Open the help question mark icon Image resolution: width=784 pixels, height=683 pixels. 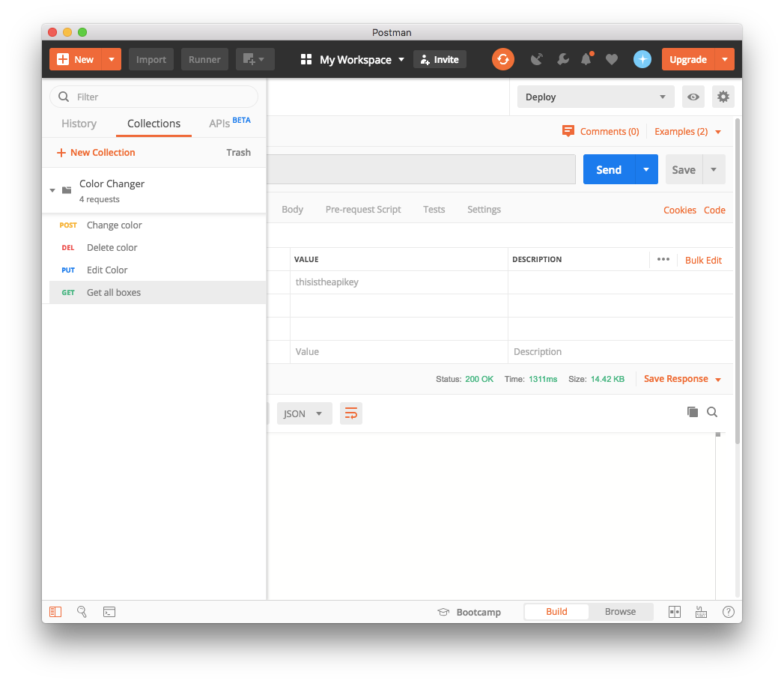[x=729, y=612]
